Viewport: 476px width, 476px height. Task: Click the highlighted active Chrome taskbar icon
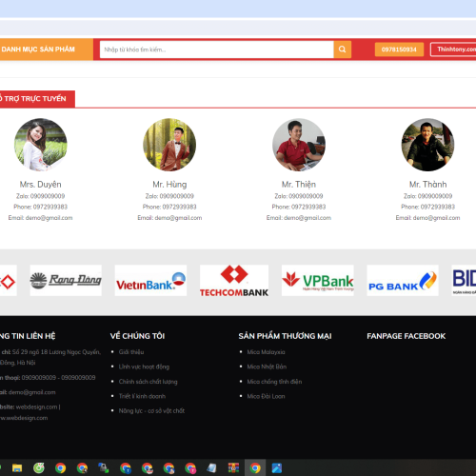tap(255, 468)
